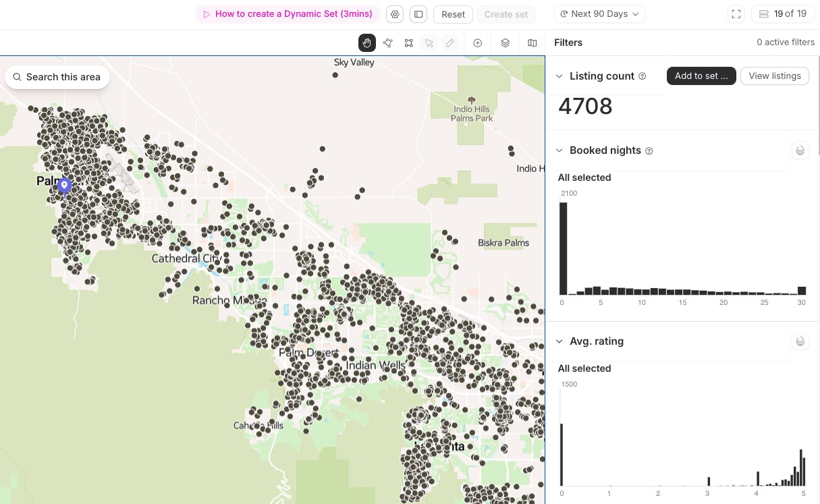820x504 pixels.
Task: Click the Booked nights histogram bar at 30
Action: click(x=802, y=291)
